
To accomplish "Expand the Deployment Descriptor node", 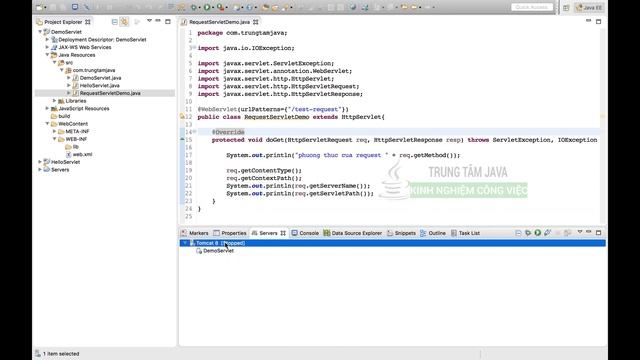I will pos(47,40).
